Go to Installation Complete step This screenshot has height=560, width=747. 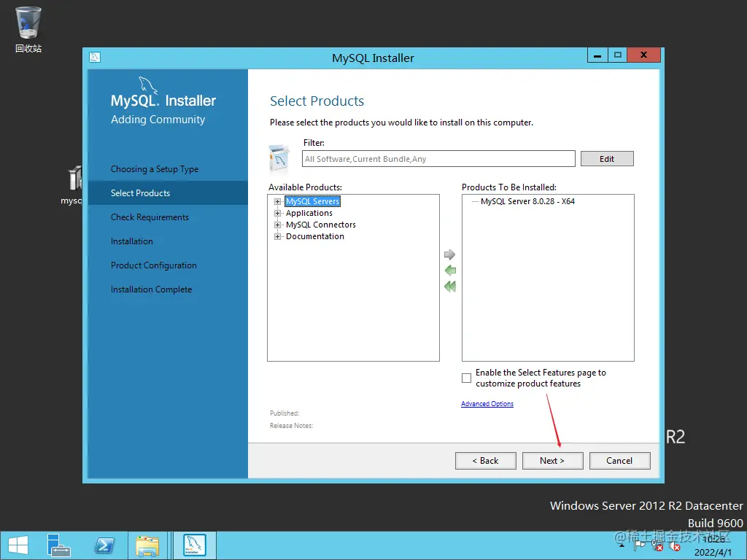[151, 289]
